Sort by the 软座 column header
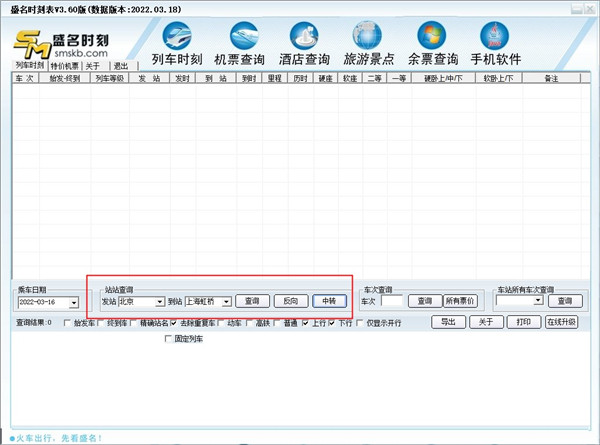 (x=350, y=78)
